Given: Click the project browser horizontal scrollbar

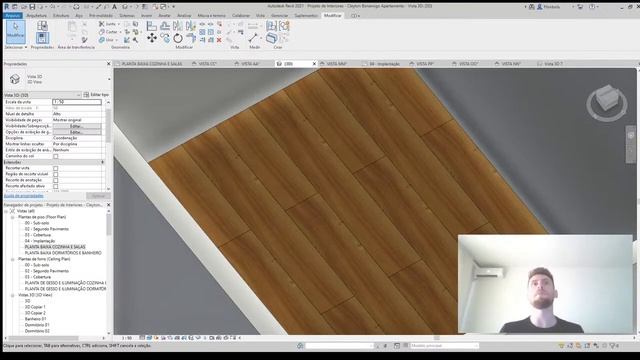Looking at the screenshot, I should point(44,338).
